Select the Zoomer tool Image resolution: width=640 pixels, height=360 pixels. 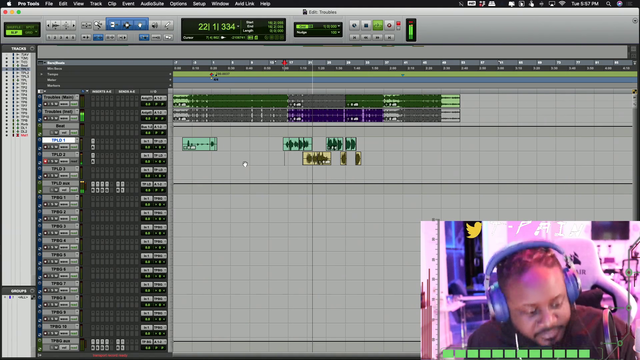[x=98, y=25]
